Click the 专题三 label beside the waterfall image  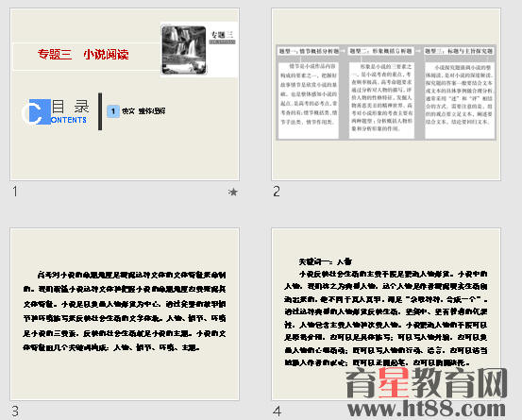click(x=223, y=34)
